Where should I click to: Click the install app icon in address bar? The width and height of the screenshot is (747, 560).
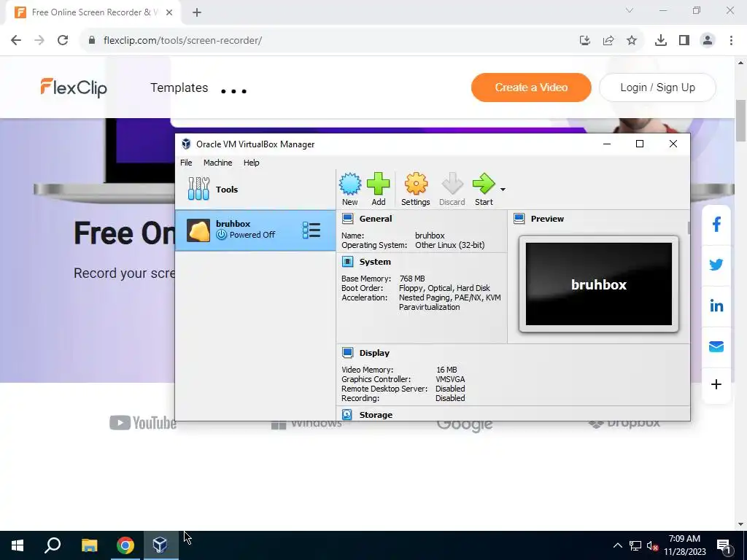[585, 41]
